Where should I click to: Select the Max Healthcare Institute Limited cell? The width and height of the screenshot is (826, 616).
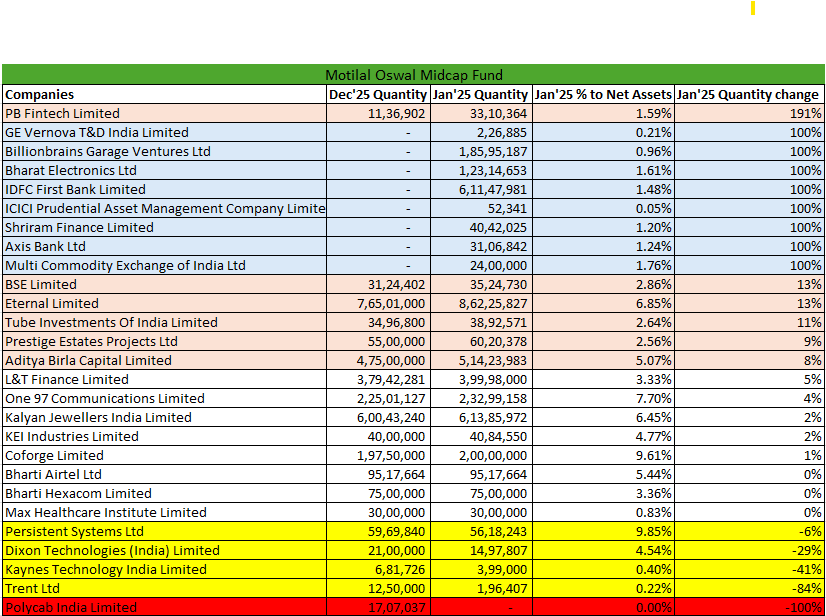(164, 512)
